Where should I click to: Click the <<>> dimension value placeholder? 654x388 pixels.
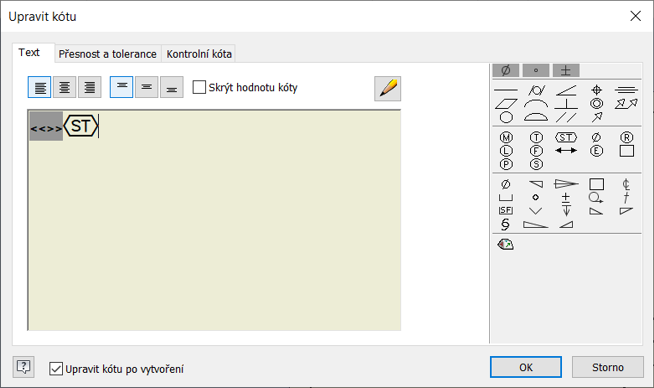click(46, 126)
